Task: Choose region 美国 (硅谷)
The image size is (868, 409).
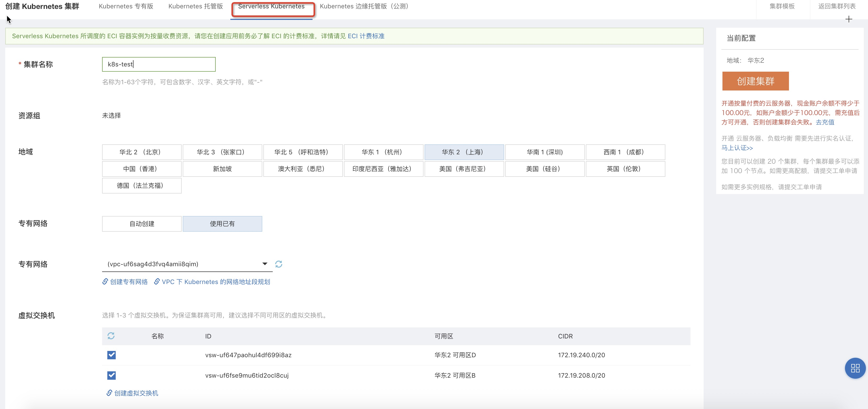Action: tap(545, 169)
